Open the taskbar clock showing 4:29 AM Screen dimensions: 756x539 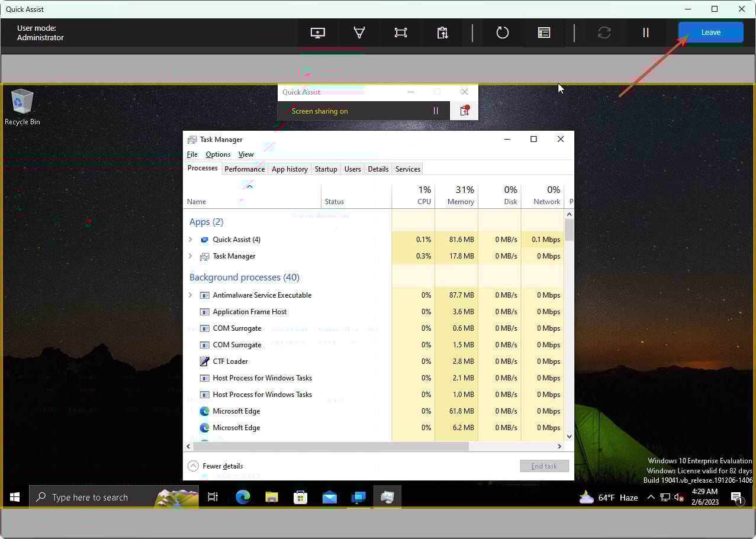pos(704,498)
